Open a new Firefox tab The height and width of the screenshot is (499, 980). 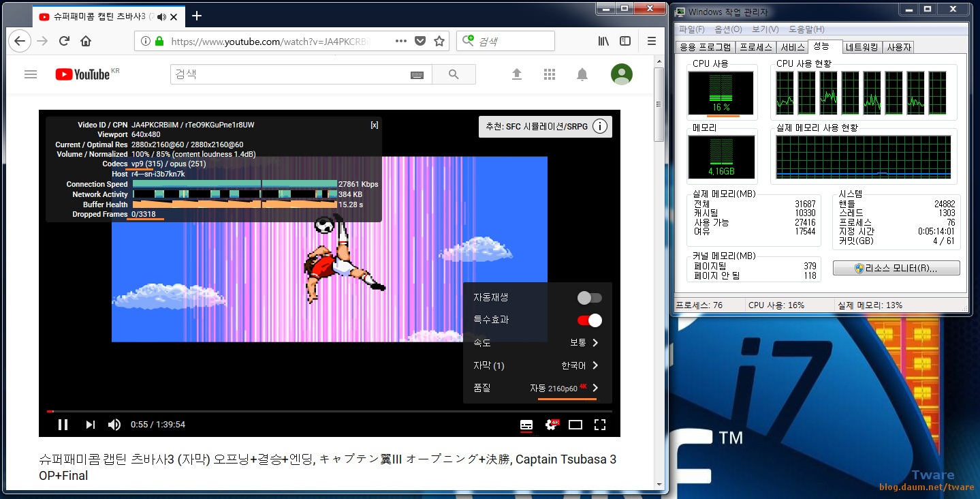(x=197, y=15)
